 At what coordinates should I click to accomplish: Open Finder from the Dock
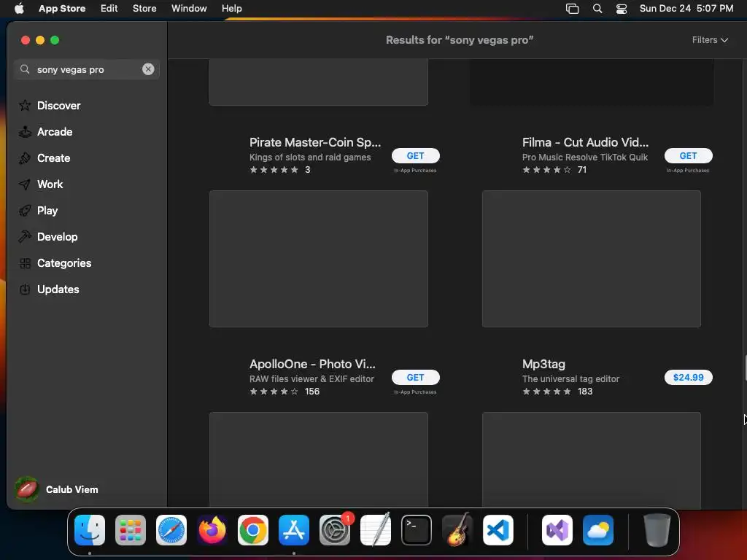pos(90,530)
